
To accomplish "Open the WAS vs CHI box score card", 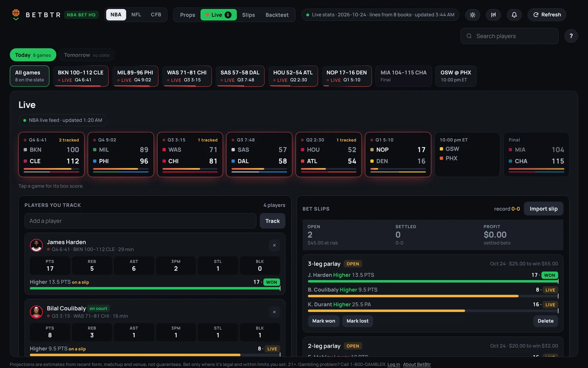I will click(190, 155).
